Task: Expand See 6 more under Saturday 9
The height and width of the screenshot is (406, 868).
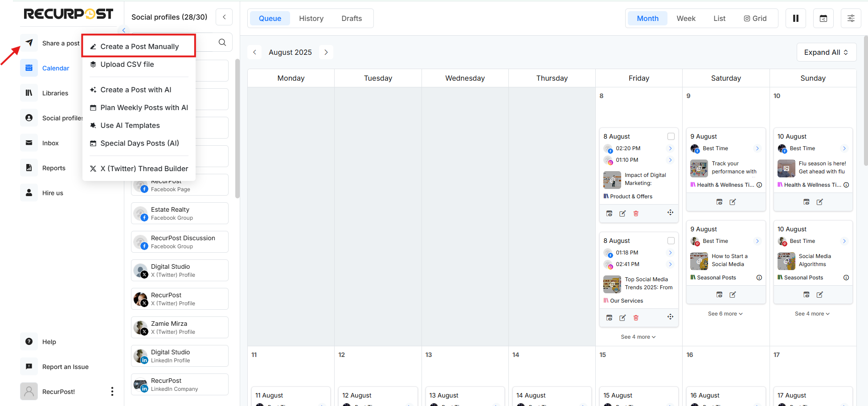Action: point(725,314)
